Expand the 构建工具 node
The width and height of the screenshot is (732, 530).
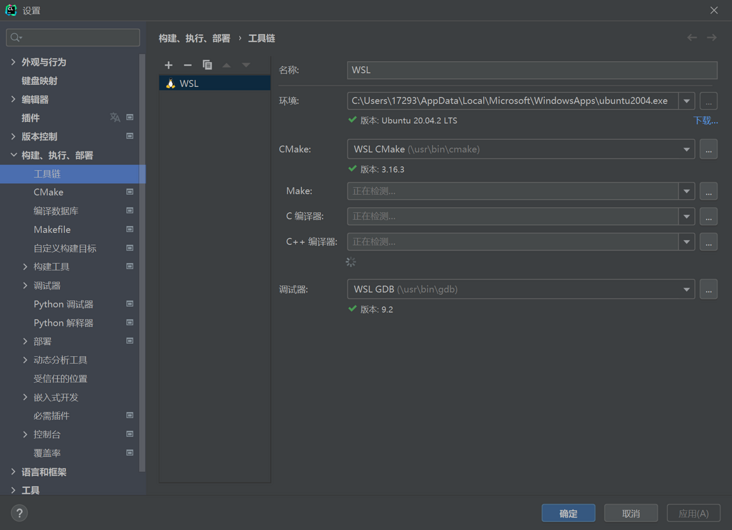click(x=25, y=267)
